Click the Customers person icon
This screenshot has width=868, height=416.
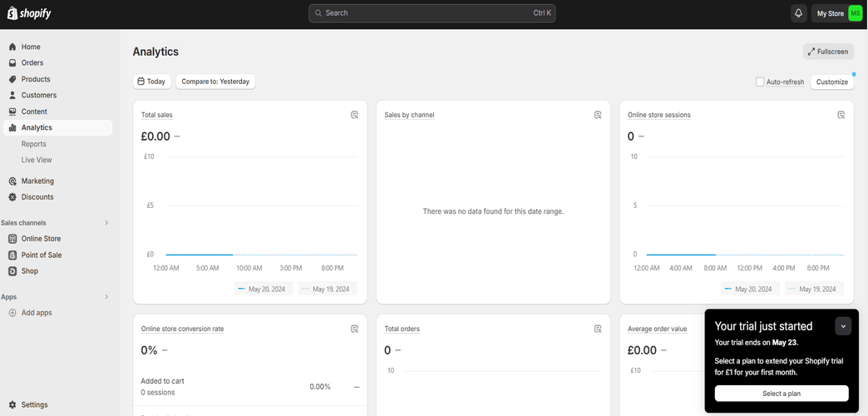pyautogui.click(x=12, y=96)
